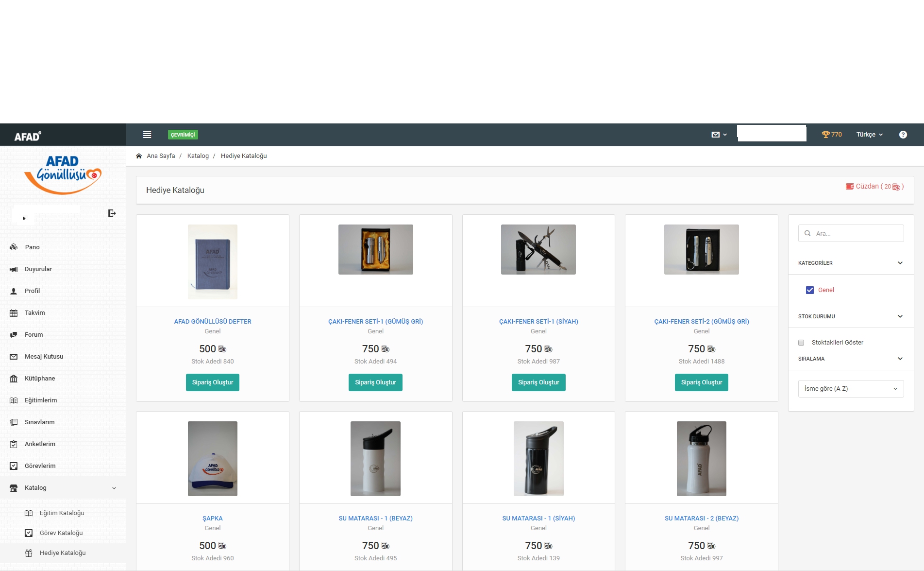Open SU MATARASI - 1 (SİYAH) title link
Viewport: 924px width, 571px height.
538,519
